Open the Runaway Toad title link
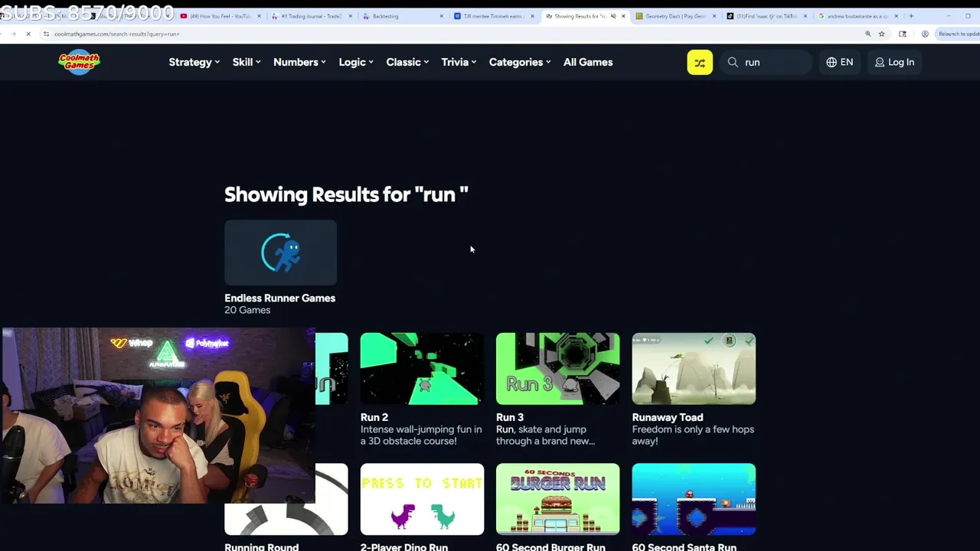This screenshot has width=980, height=551. click(x=668, y=417)
